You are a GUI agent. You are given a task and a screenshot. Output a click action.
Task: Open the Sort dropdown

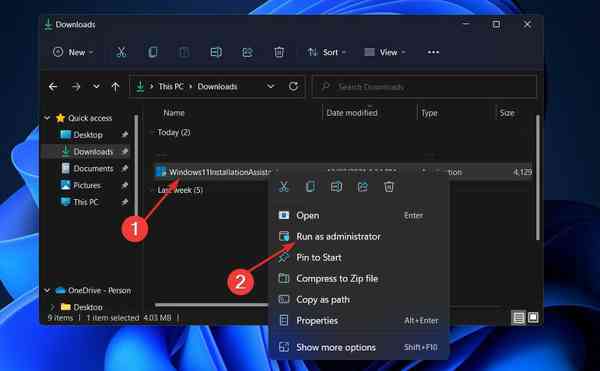(x=327, y=52)
